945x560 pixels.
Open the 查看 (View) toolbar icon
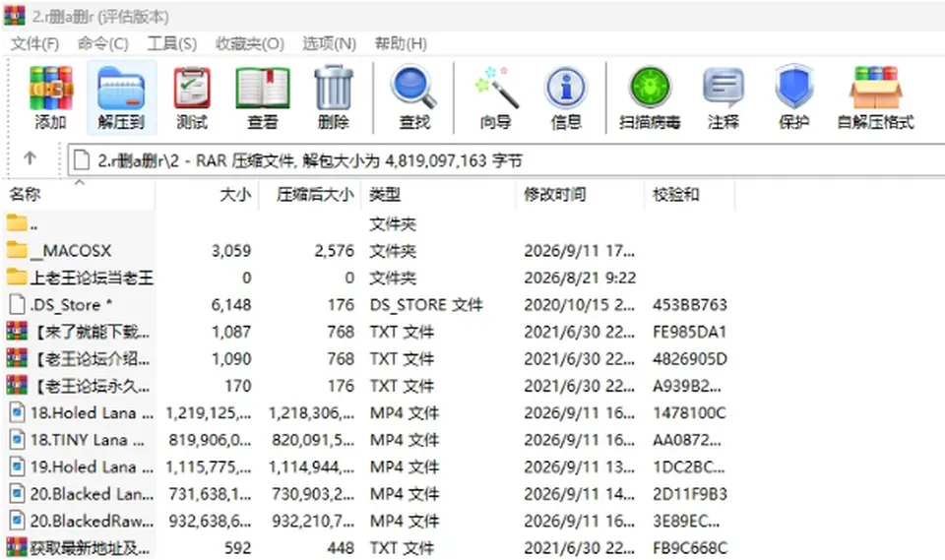click(262, 89)
